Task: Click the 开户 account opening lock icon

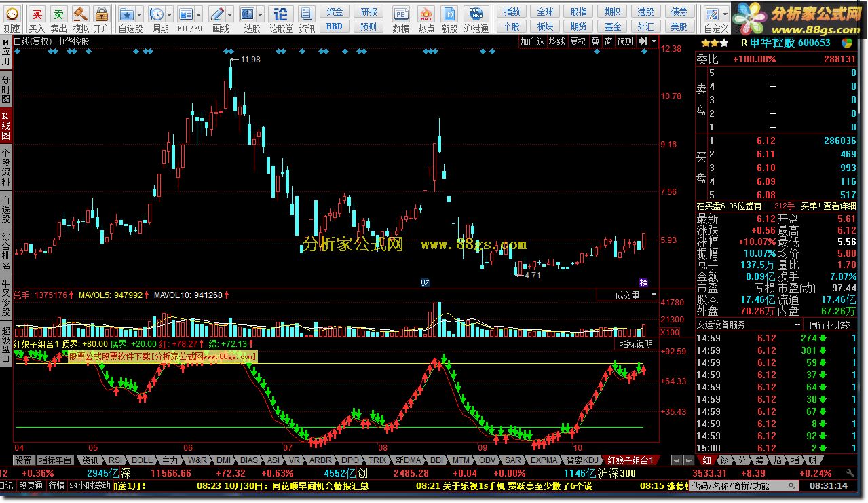Action: coord(102,14)
